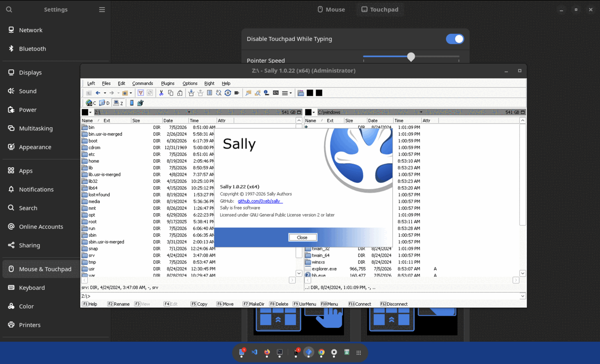Open the Commands menu
This screenshot has width=600, height=364.
tap(142, 83)
